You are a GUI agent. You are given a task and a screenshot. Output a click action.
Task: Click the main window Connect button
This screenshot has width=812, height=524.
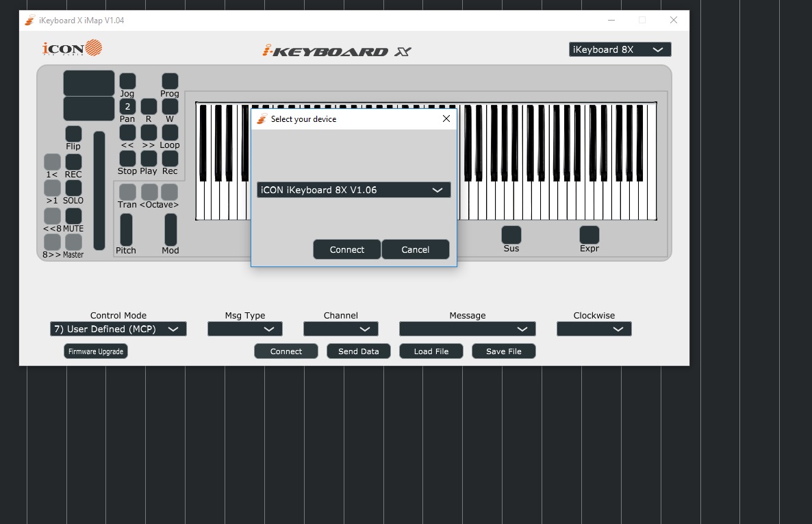pos(286,351)
